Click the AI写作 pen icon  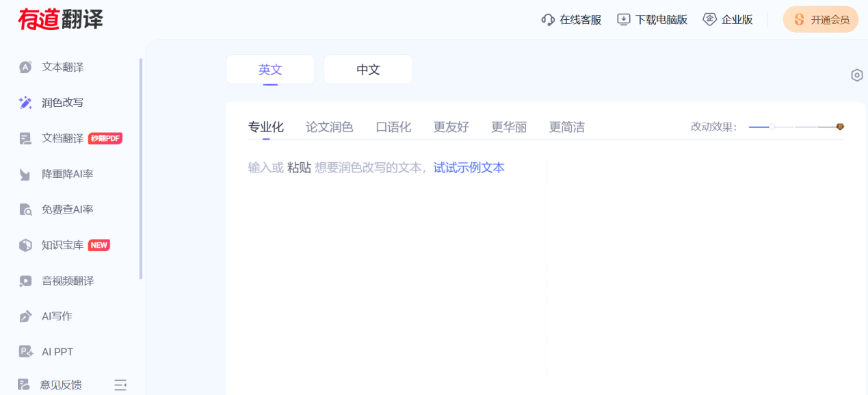click(x=25, y=316)
